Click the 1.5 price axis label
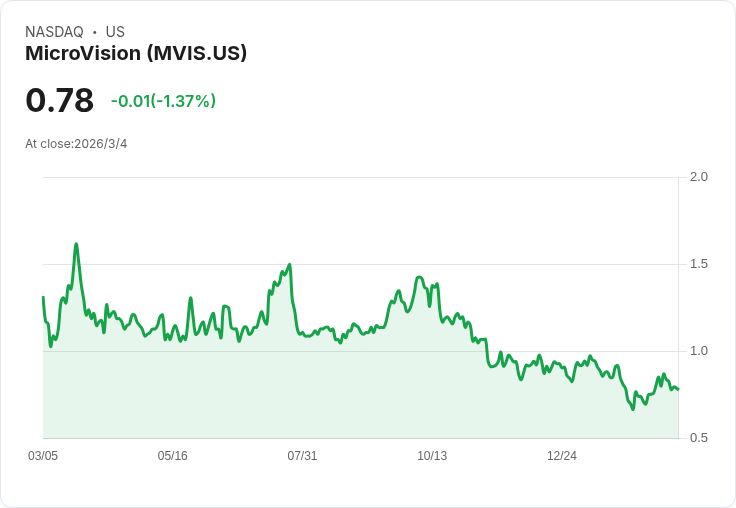 click(698, 264)
